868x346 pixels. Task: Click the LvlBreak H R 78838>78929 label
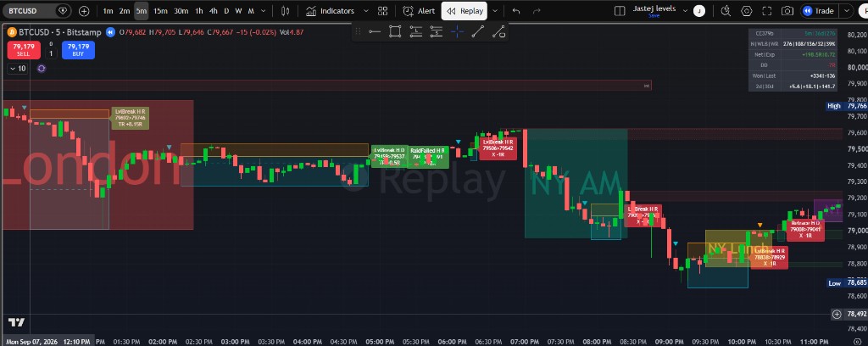tap(769, 258)
